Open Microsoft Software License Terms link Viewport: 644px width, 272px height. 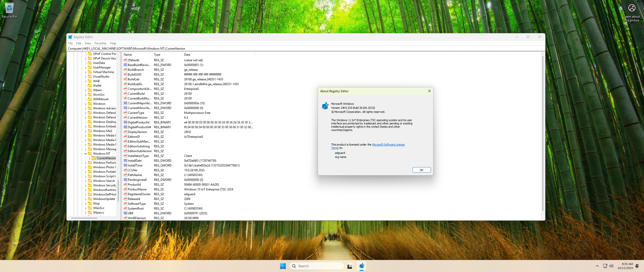pyautogui.click(x=388, y=145)
